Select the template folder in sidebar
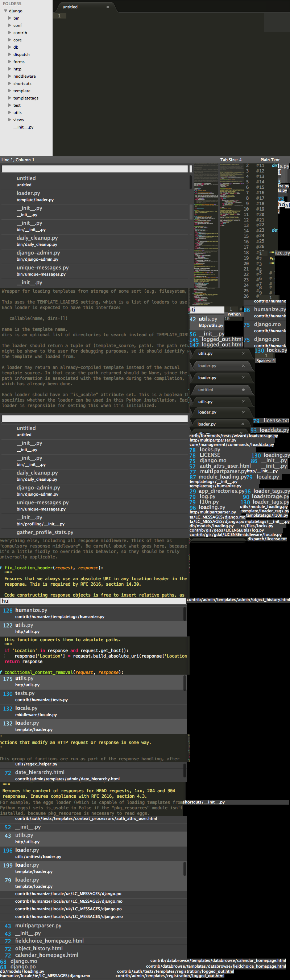Image resolution: width=290 pixels, height=980 pixels. [x=22, y=91]
